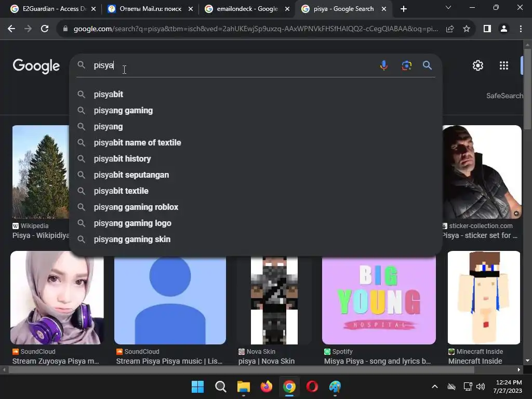Switch to emailondeck Google tab
The height and width of the screenshot is (399, 532).
(x=247, y=9)
